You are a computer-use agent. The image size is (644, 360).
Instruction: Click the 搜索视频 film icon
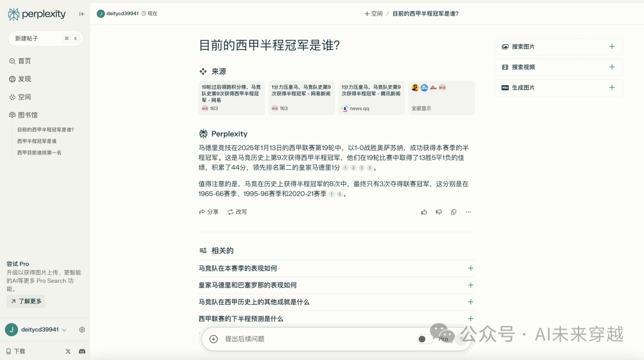(x=505, y=67)
